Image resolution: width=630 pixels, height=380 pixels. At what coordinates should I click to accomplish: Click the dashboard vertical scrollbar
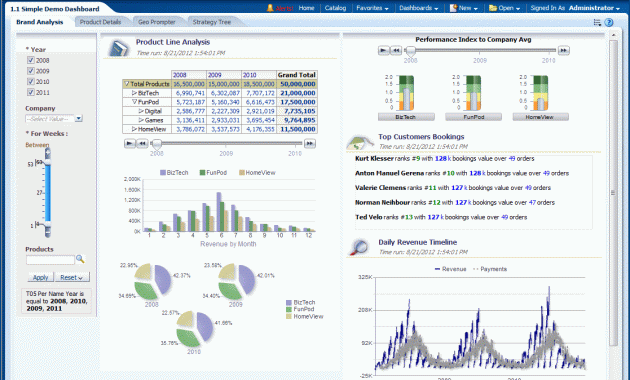click(613, 193)
